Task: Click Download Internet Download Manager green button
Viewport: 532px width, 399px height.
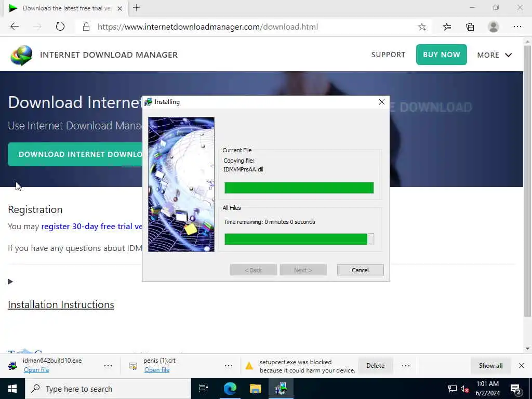Action: (x=75, y=154)
